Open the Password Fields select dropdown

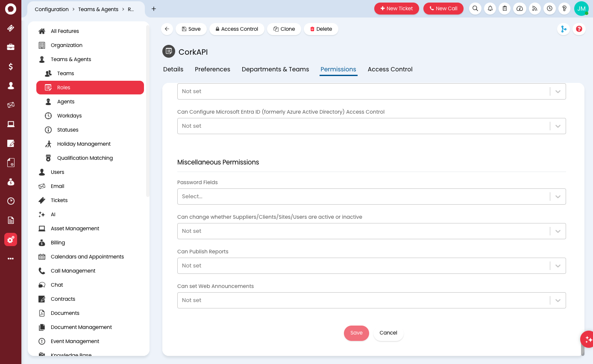pos(371,197)
